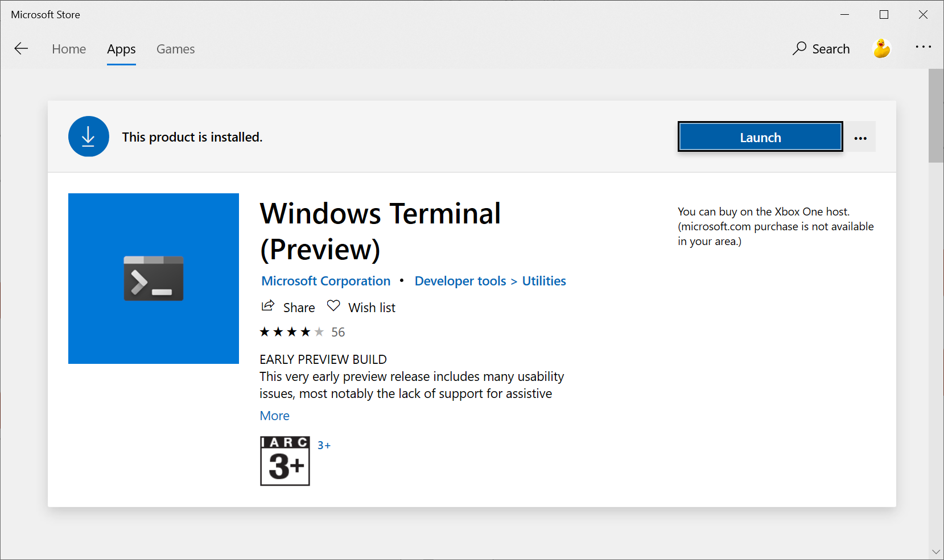
Task: Launch Windows Terminal Preview
Action: [760, 136]
